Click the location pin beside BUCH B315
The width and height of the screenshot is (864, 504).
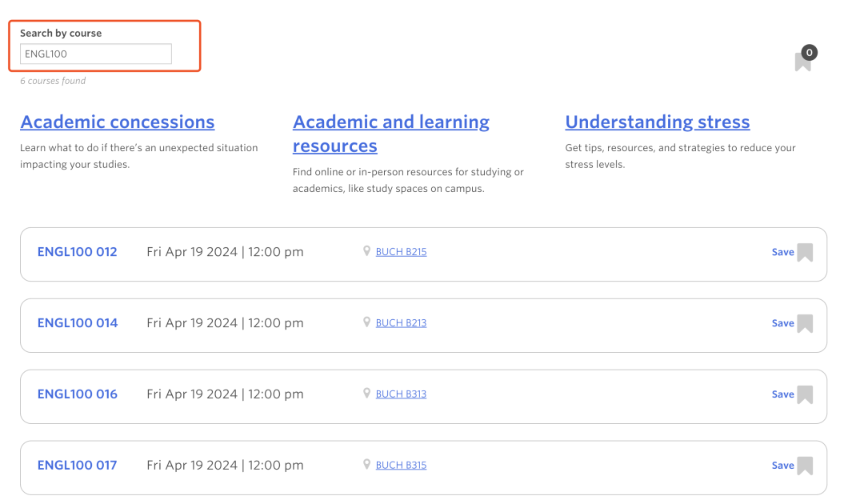[367, 465]
